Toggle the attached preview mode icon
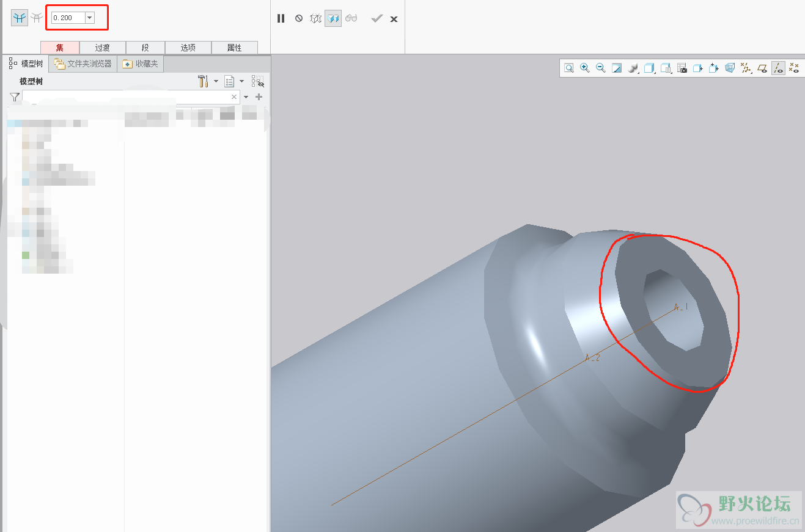Screen dimensions: 805x532 click(333, 18)
